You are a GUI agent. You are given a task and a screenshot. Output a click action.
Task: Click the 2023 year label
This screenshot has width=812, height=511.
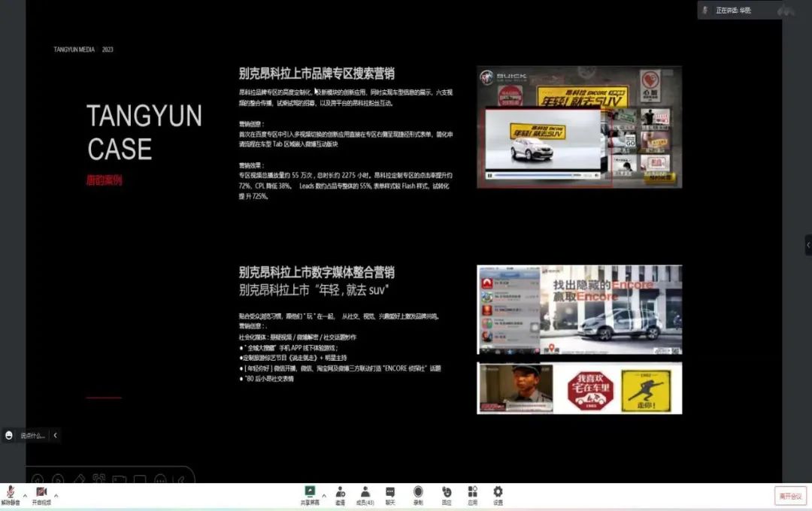108,50
